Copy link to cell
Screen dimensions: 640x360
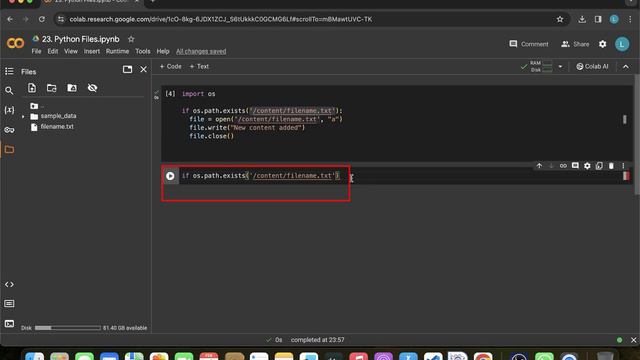[563, 166]
